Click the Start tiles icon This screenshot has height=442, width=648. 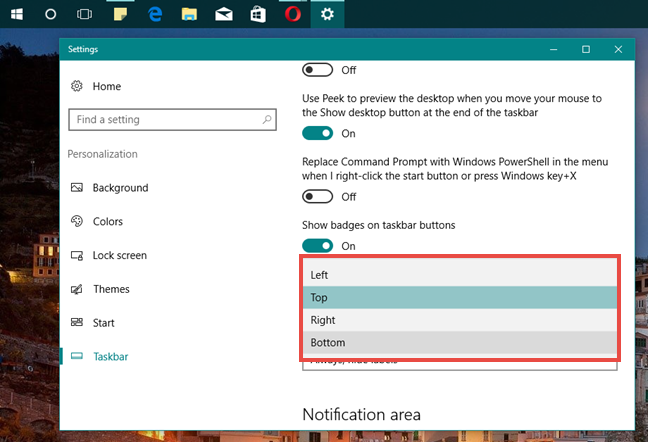tap(76, 322)
